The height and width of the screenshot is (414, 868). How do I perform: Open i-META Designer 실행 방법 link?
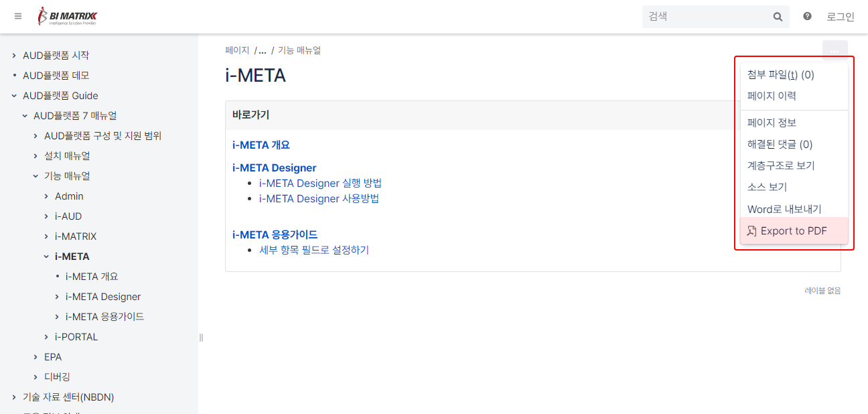tap(320, 183)
